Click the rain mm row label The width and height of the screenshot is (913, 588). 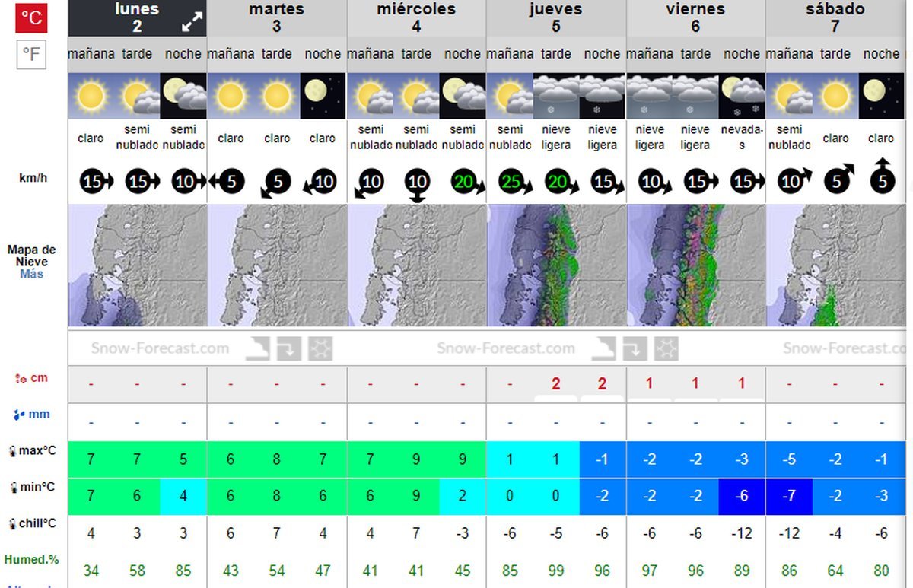coord(31,415)
